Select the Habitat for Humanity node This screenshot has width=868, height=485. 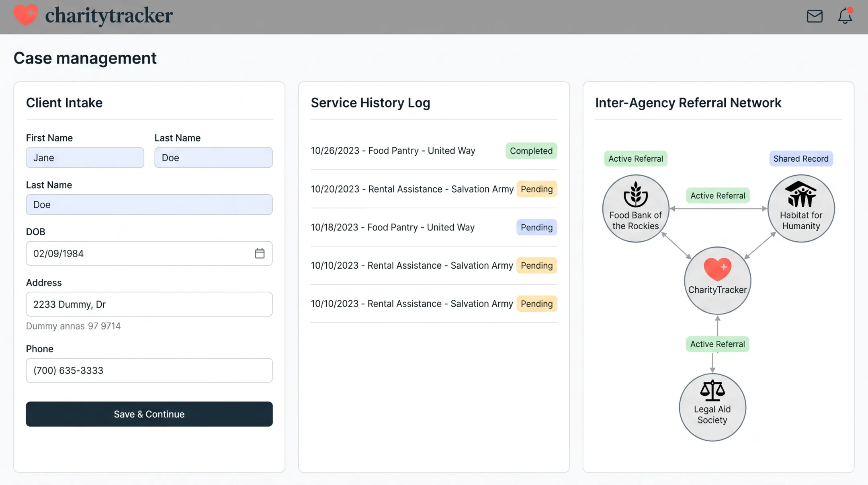[801, 208]
